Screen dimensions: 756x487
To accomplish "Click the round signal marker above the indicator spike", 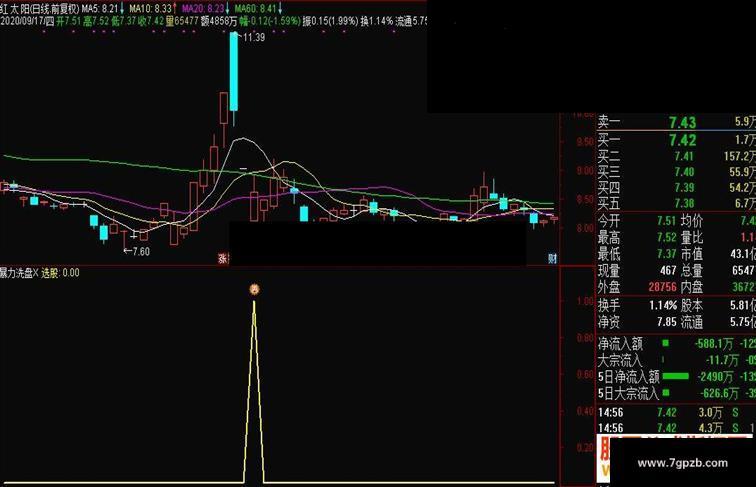I will click(x=255, y=289).
